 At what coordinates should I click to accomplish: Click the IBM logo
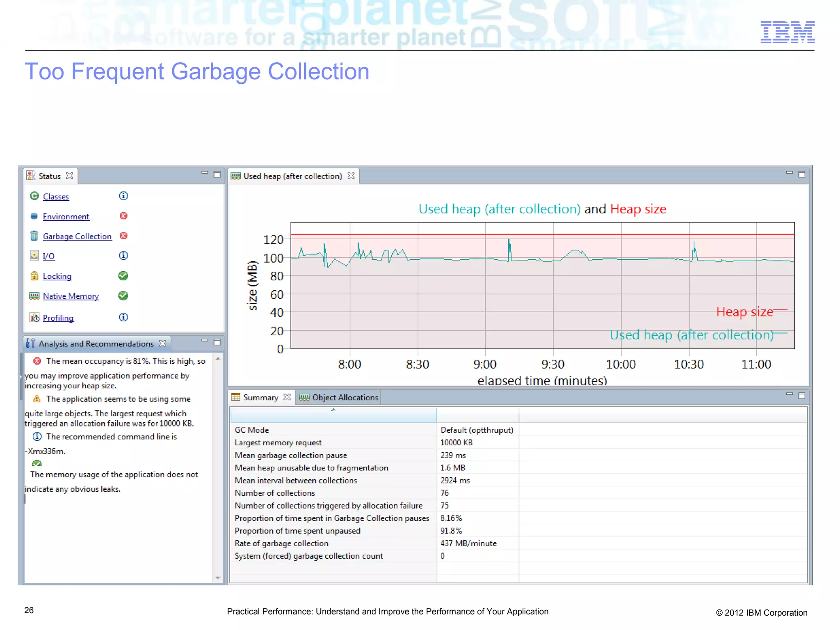[787, 32]
